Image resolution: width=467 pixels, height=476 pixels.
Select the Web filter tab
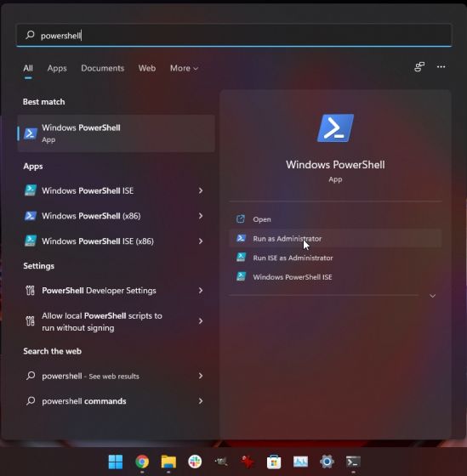pyautogui.click(x=147, y=68)
